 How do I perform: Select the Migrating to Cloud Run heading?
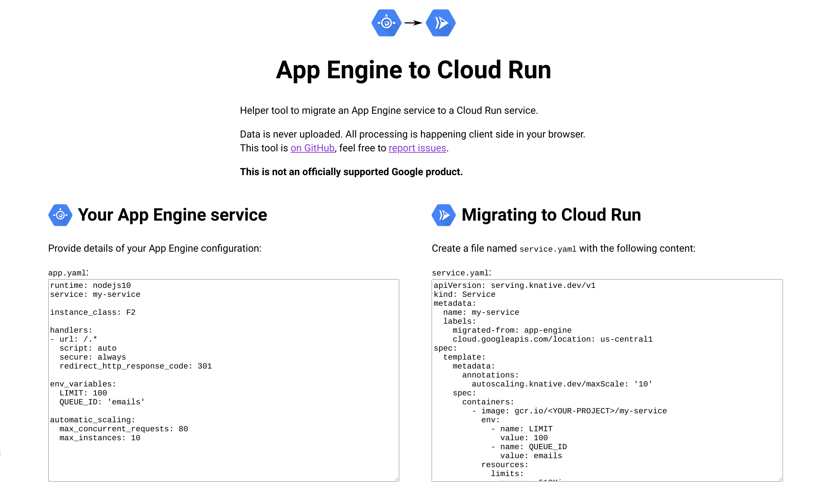tap(551, 215)
